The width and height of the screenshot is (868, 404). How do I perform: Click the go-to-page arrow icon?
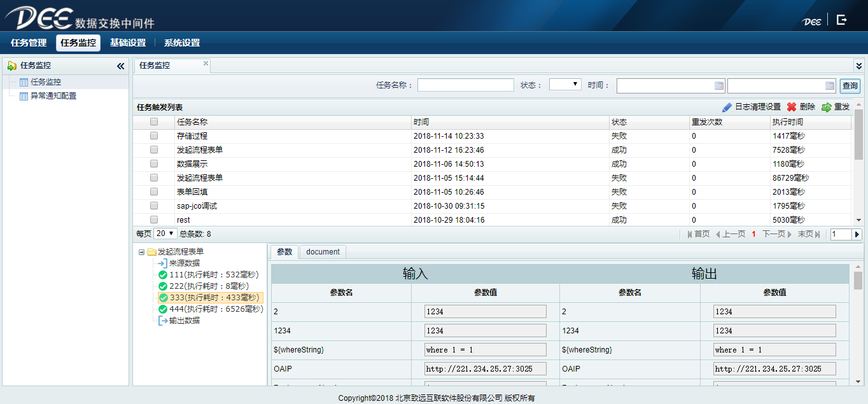857,235
